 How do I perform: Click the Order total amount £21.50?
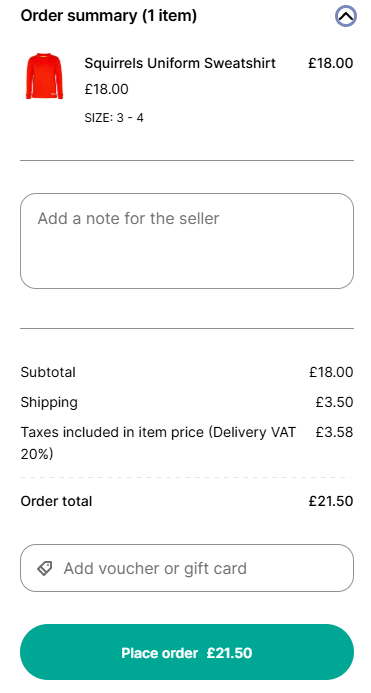tap(331, 501)
